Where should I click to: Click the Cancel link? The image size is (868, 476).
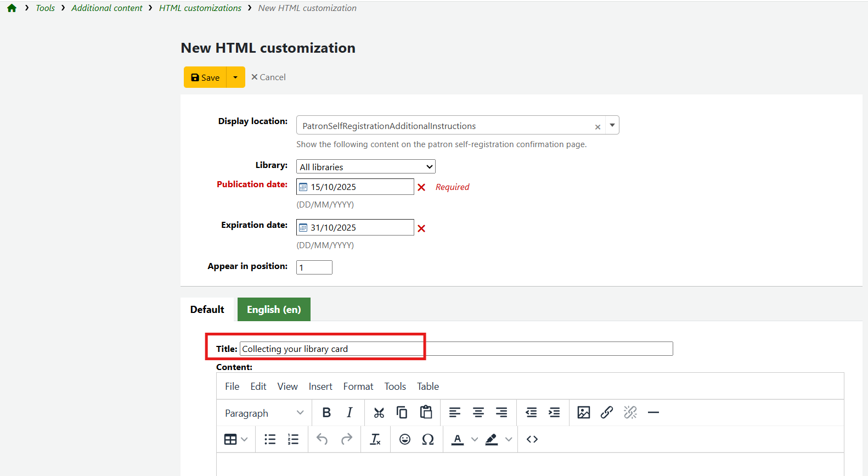click(x=268, y=77)
